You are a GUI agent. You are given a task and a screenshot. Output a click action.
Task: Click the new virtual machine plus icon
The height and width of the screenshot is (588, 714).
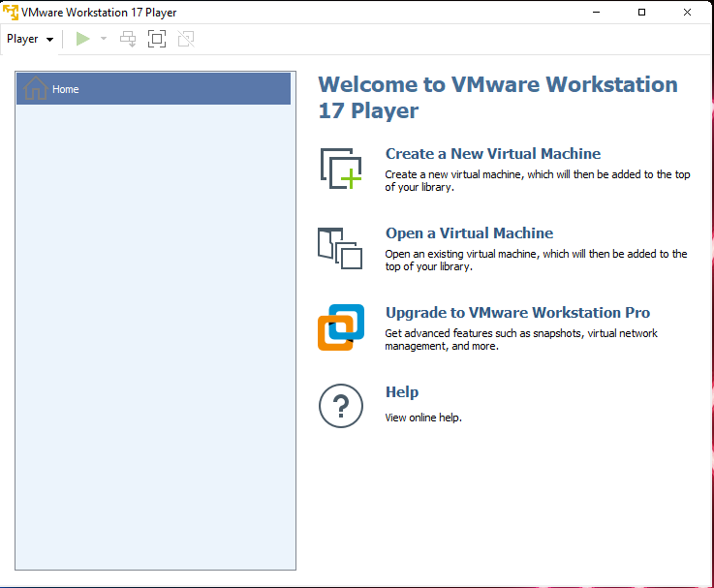[341, 169]
